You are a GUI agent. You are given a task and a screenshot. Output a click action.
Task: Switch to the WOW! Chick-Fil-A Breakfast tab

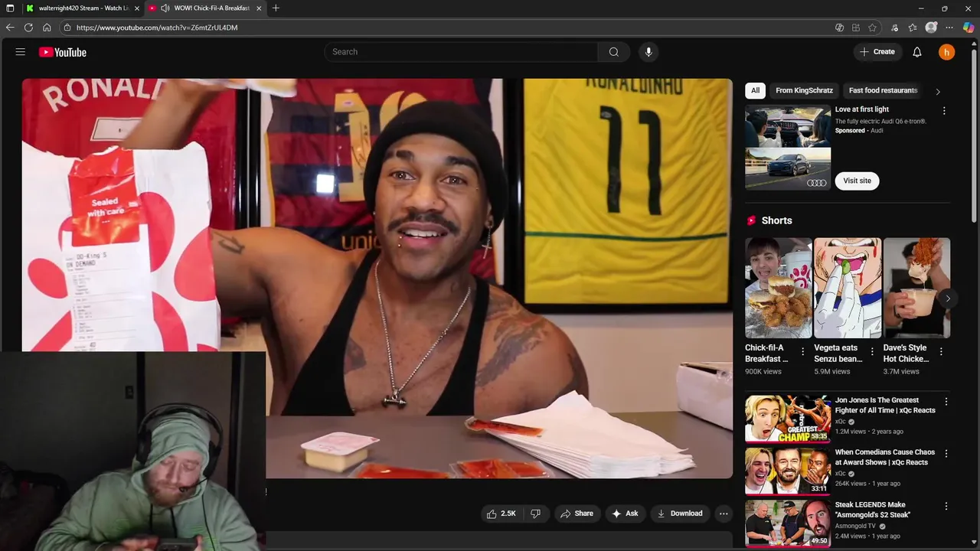click(x=204, y=8)
